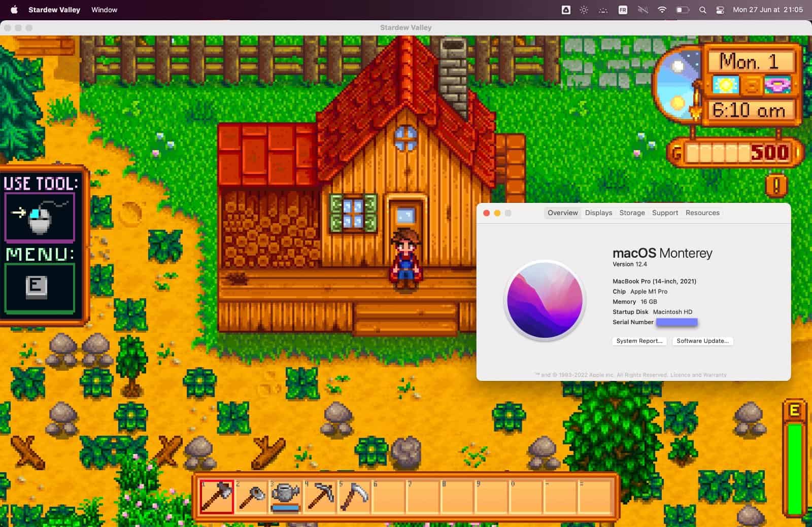Switch to the Displays tab
Image resolution: width=812 pixels, height=527 pixels.
click(598, 213)
